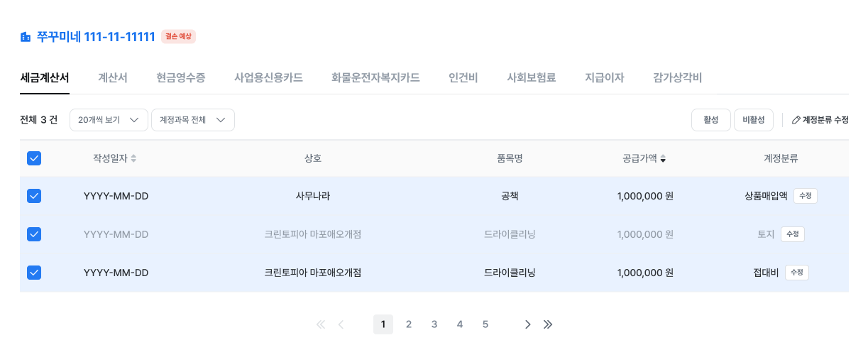Viewport: 868px width, 345px height.
Task: Click the 결손 예상 badge
Action: 178,36
